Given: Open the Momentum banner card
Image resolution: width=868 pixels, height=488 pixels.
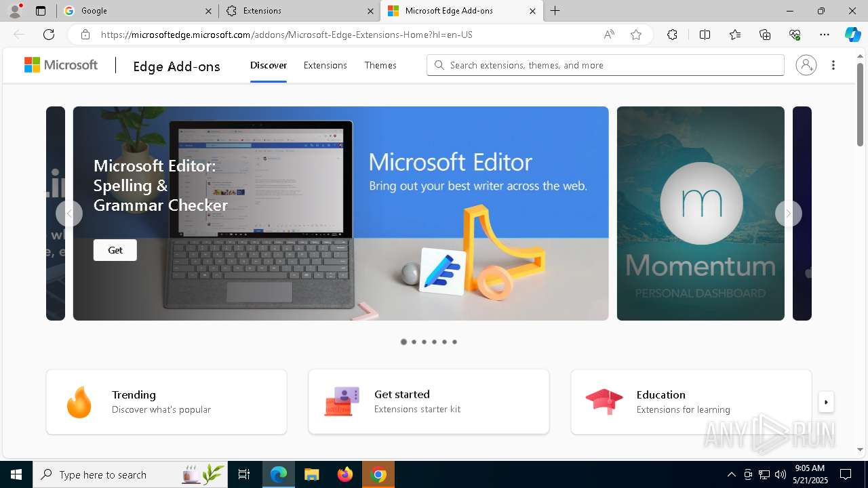Looking at the screenshot, I should point(701,213).
